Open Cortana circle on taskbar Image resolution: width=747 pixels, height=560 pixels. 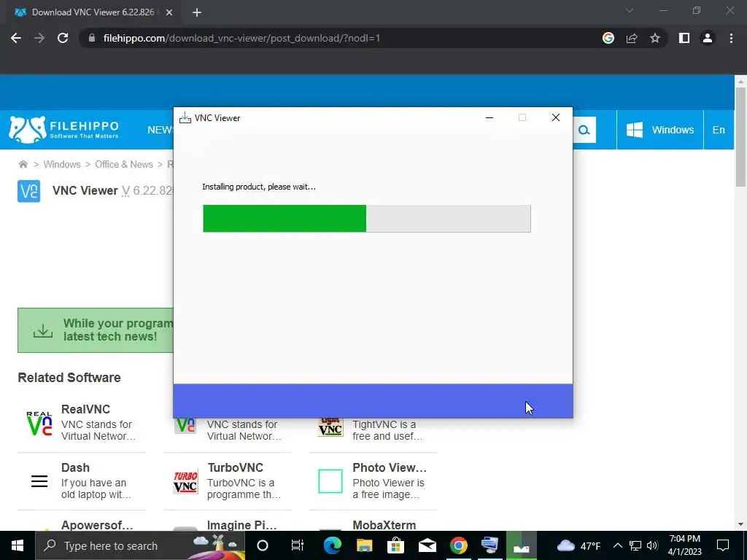click(263, 545)
